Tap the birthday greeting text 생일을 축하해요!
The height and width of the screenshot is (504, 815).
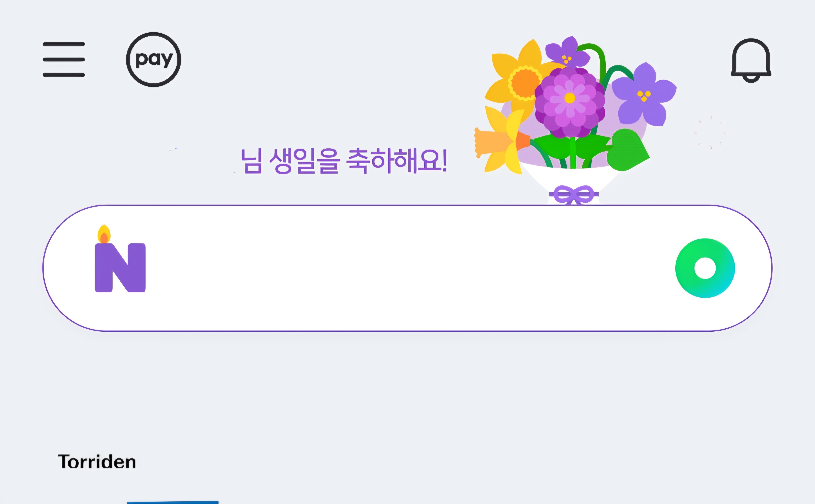point(343,161)
